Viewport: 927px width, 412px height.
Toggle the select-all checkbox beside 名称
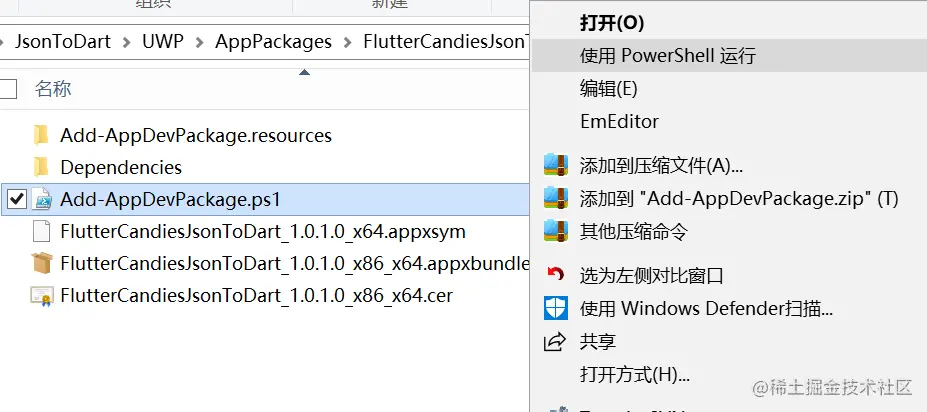click(8, 89)
